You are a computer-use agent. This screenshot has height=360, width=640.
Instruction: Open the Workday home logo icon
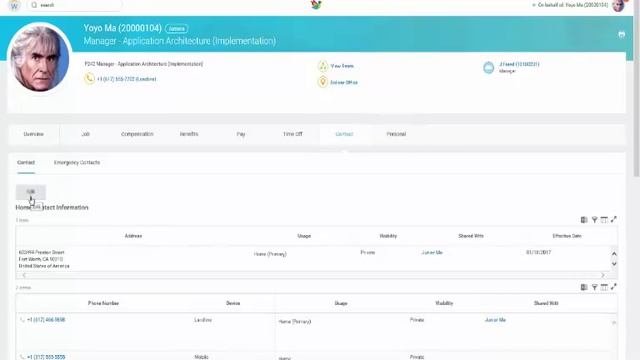click(x=14, y=5)
